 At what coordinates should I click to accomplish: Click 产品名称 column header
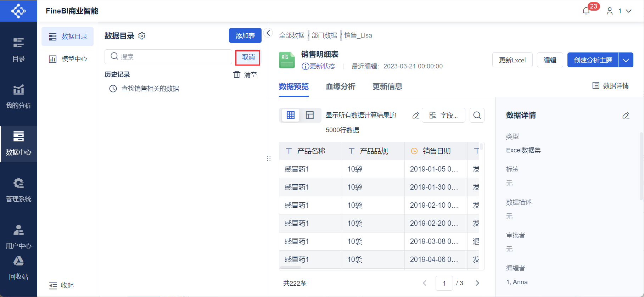click(x=310, y=151)
